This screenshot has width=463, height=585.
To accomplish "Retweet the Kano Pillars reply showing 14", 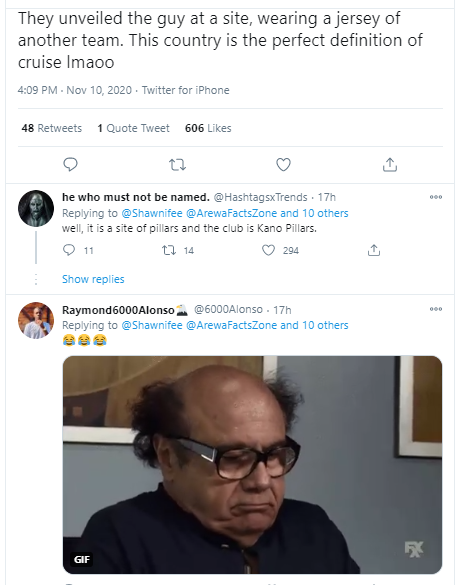I will (x=169, y=250).
